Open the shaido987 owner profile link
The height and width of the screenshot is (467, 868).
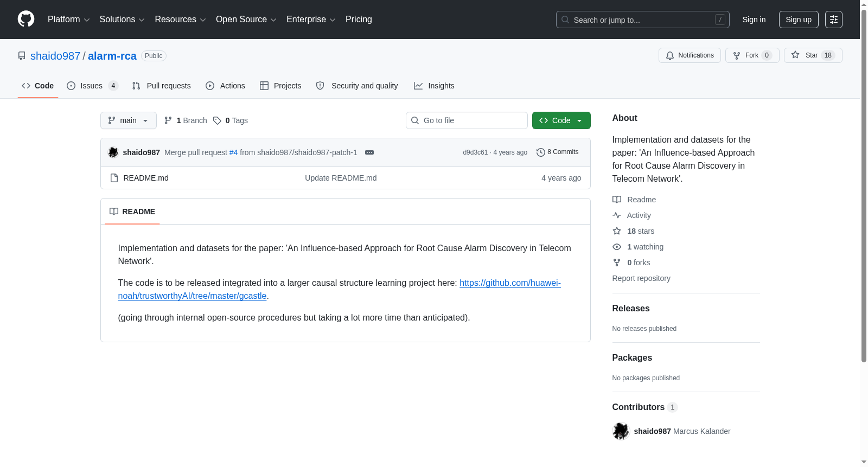(55, 56)
